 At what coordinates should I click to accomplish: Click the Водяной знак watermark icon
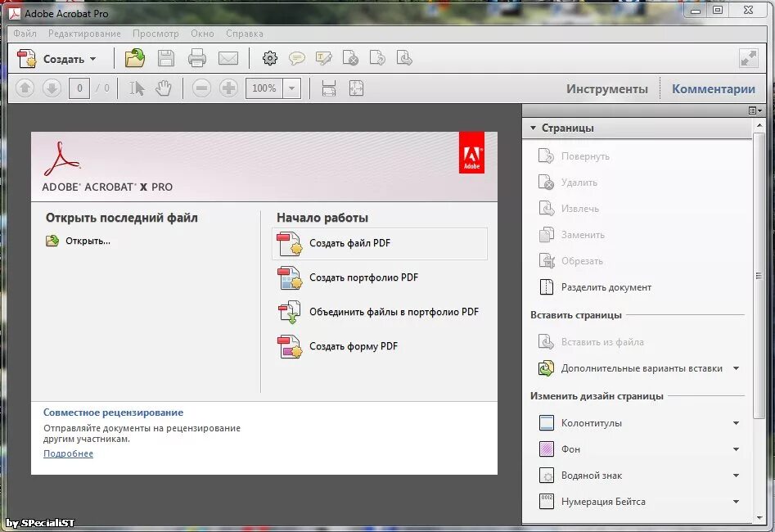coord(546,476)
